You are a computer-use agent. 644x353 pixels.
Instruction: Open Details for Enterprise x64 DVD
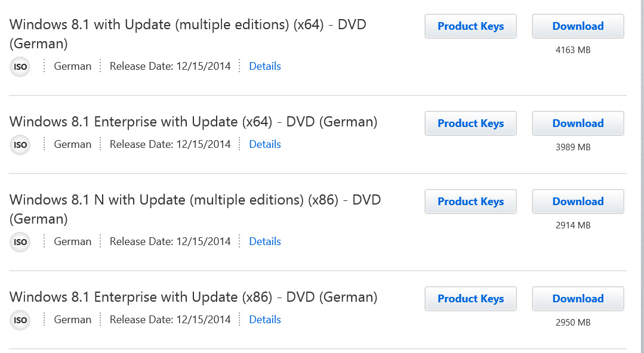pos(265,144)
